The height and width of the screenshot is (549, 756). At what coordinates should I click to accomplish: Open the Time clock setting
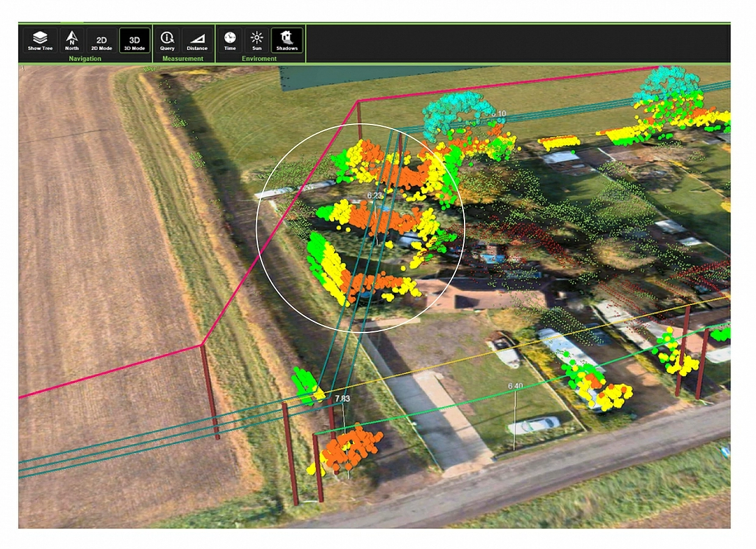230,40
